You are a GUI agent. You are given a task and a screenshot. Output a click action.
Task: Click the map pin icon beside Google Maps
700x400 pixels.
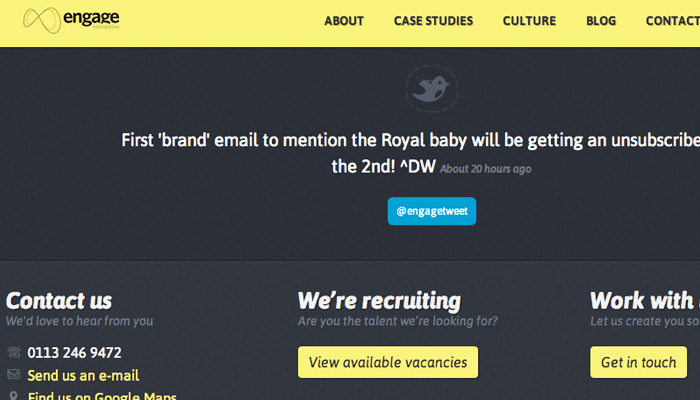(x=14, y=396)
